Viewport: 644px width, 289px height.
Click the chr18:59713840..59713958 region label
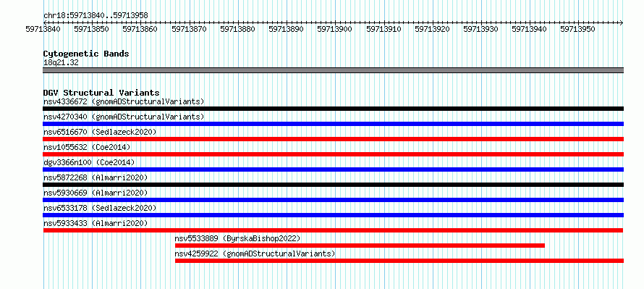(96, 15)
